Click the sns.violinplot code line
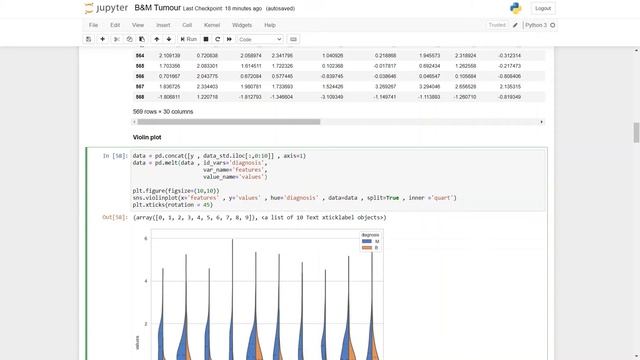 pyautogui.click(x=295, y=198)
